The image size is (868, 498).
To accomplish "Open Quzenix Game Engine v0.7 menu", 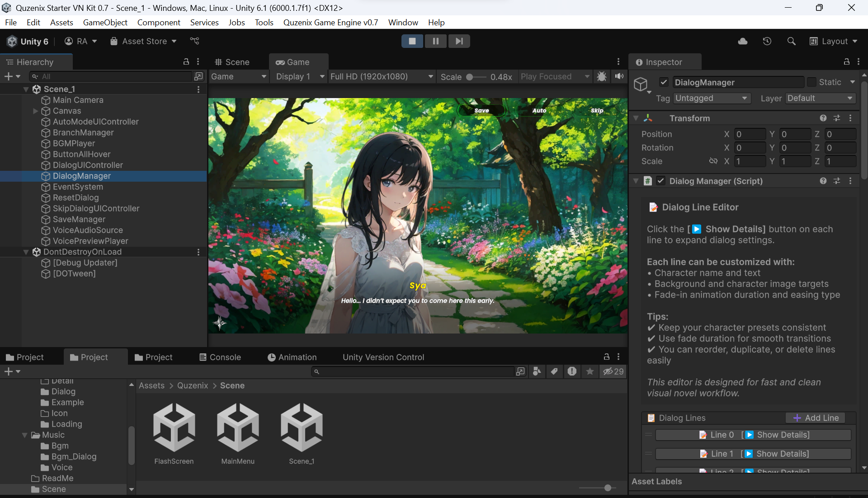I will click(330, 22).
